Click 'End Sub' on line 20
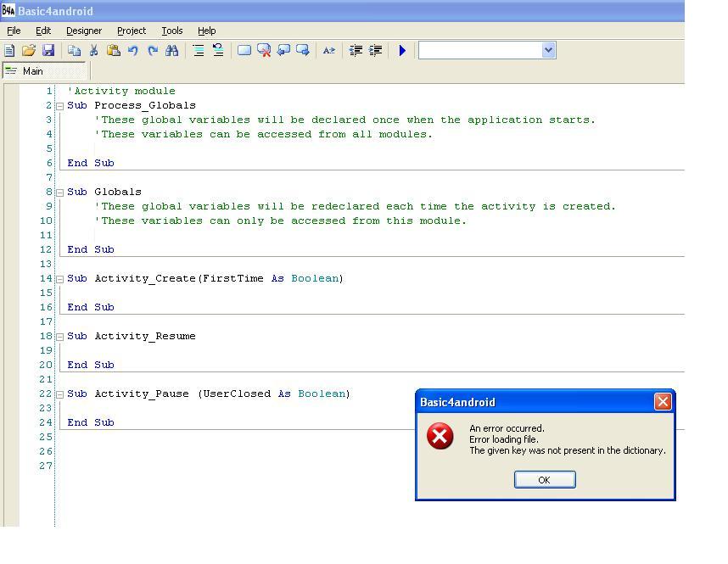 tap(91, 365)
